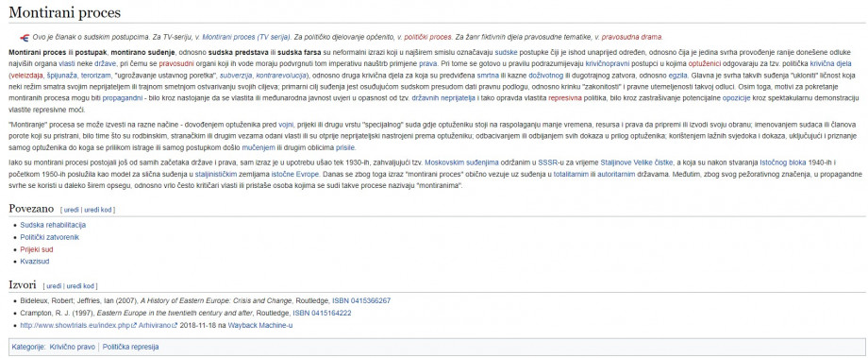Open 'Kvazisud' in Povezano list
868x358 pixels.
(x=34, y=261)
